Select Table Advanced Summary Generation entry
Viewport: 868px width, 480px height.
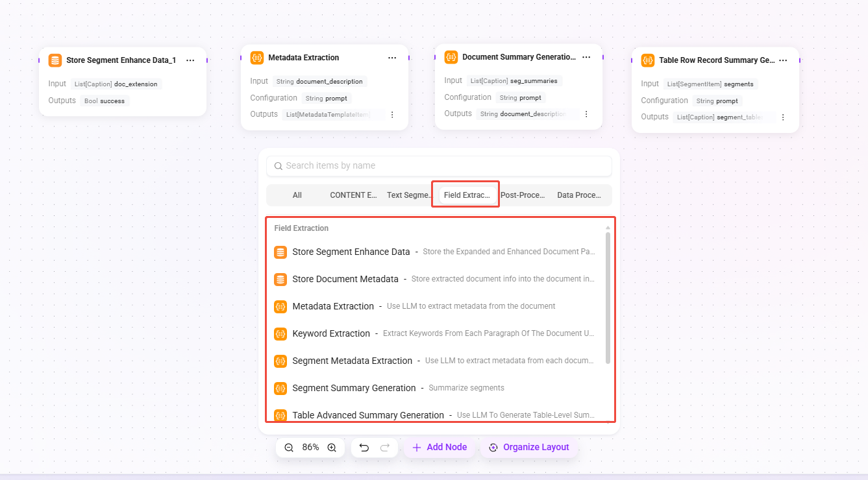click(435, 415)
